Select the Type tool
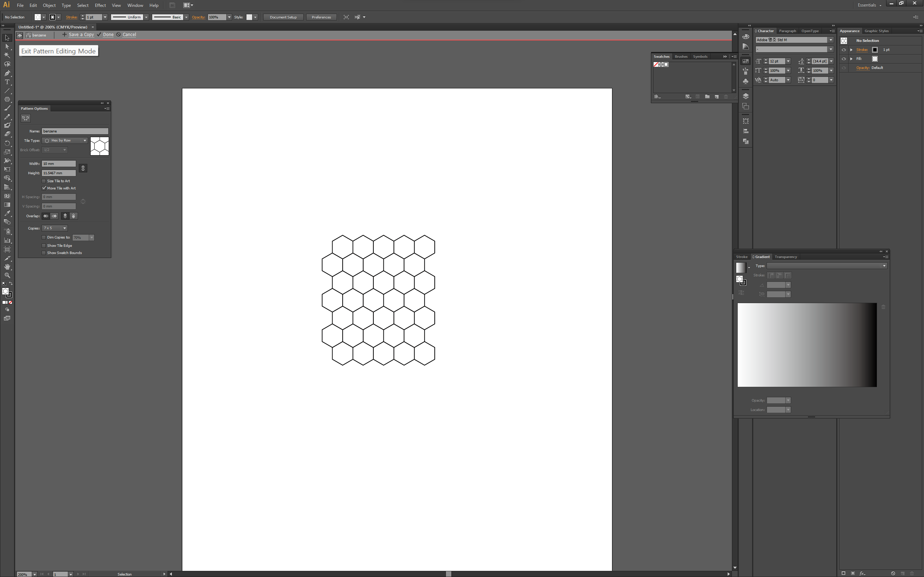 coord(7,82)
